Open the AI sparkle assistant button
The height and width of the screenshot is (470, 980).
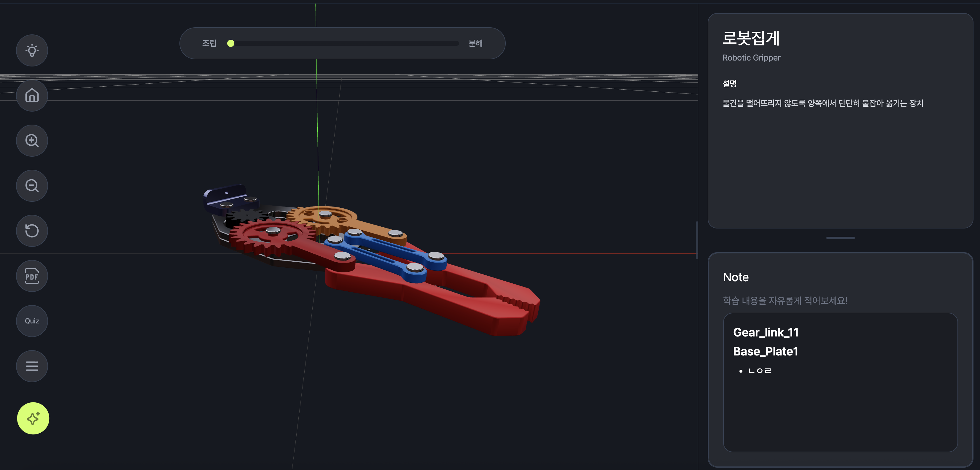coord(33,418)
